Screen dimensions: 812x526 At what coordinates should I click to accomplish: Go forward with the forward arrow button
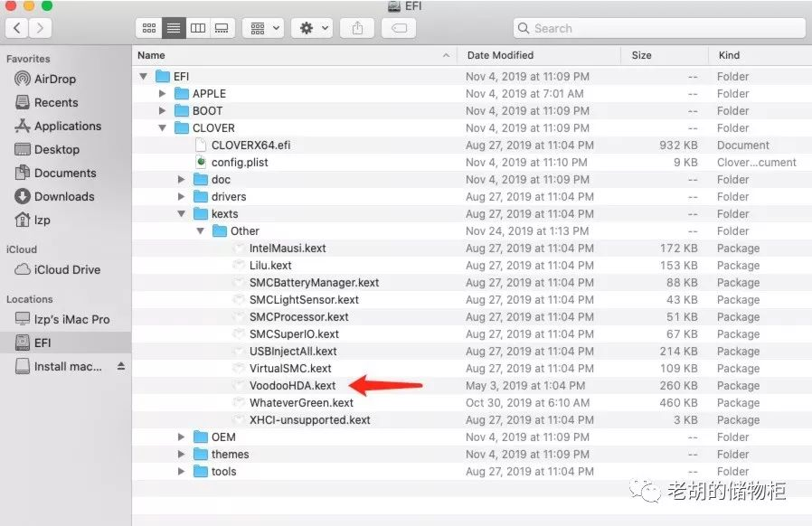[x=41, y=28]
